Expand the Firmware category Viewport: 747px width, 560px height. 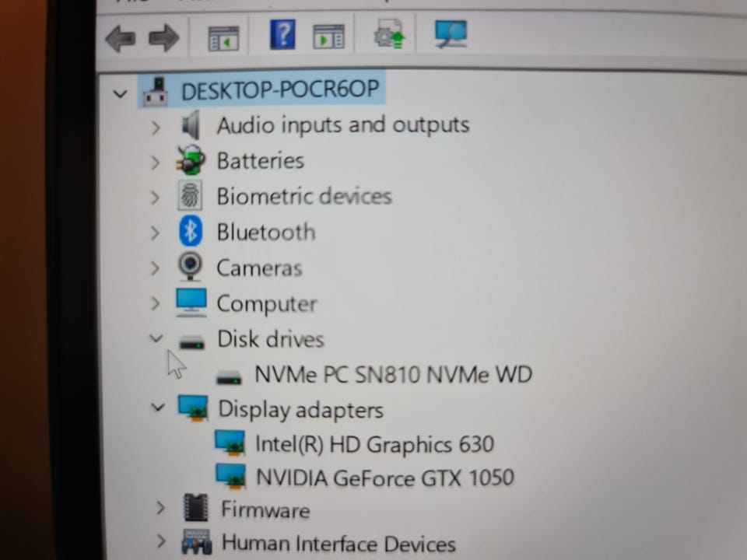tap(161, 509)
